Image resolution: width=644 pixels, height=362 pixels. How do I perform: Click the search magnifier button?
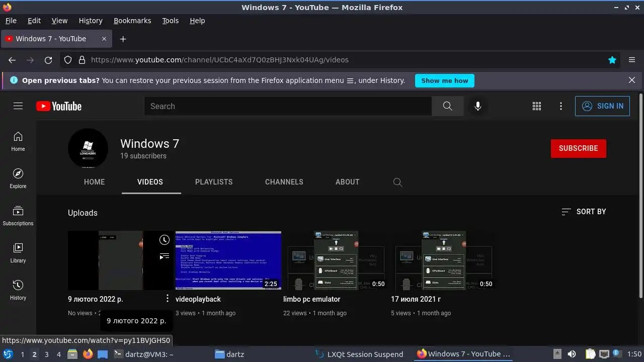coord(447,106)
